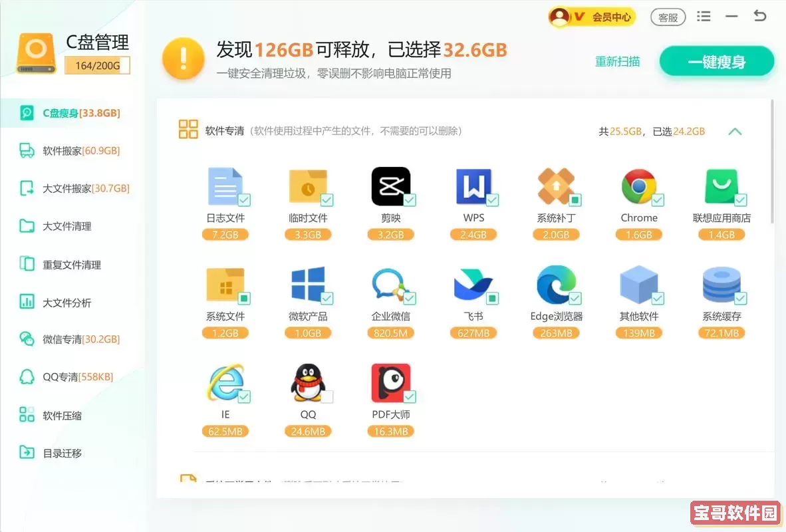Collapse the 软件专清 section chevron
Viewport: 786px width, 532px height.
coord(735,132)
